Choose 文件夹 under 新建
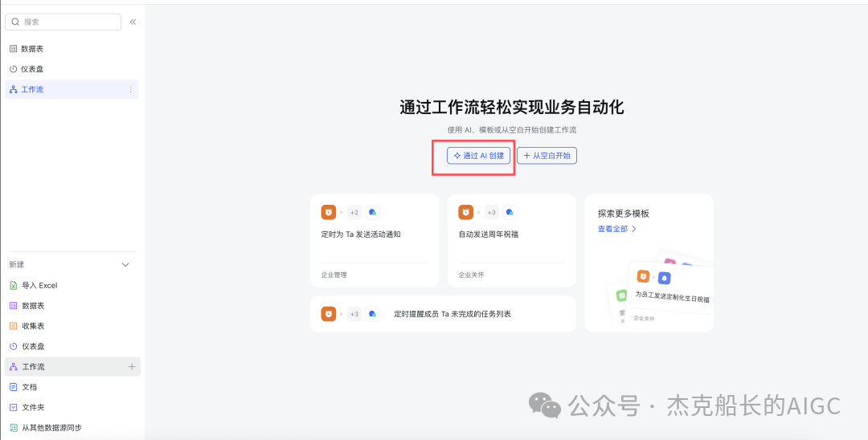868x440 pixels. tap(72, 407)
